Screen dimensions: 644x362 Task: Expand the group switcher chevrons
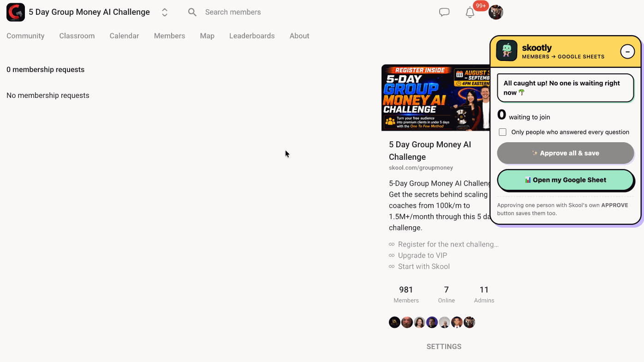(165, 12)
